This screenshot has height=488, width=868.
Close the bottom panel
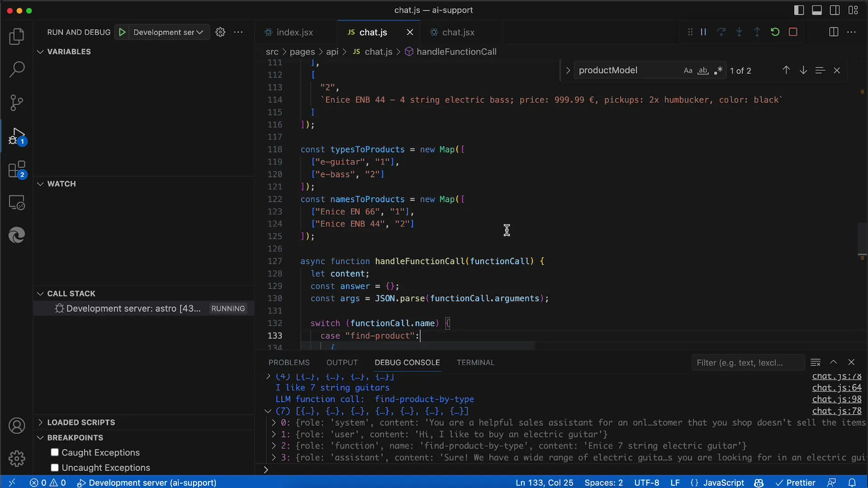(x=851, y=363)
